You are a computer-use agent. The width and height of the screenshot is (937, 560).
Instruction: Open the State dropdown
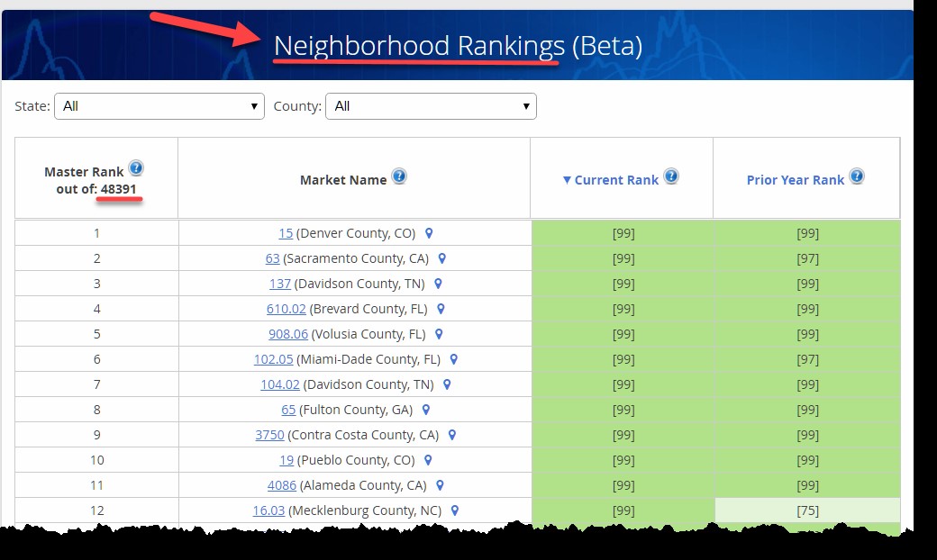159,106
